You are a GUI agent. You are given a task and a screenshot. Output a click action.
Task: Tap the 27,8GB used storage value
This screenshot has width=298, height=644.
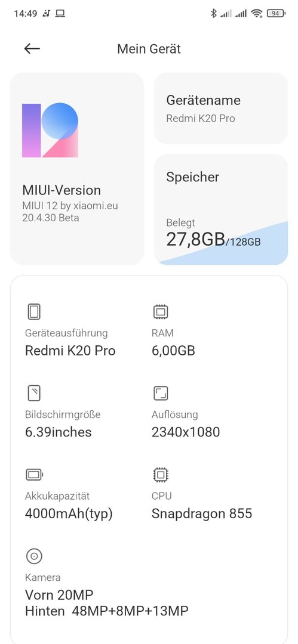pyautogui.click(x=195, y=240)
